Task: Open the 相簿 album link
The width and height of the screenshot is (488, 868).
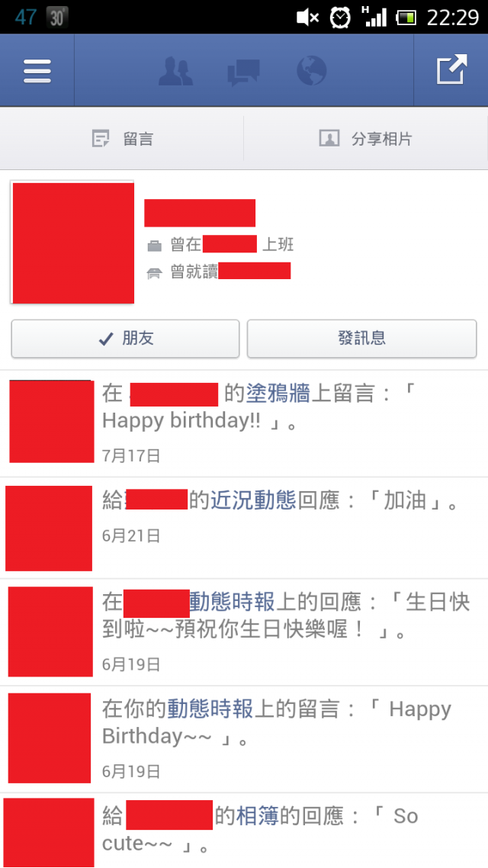Action: point(258,815)
